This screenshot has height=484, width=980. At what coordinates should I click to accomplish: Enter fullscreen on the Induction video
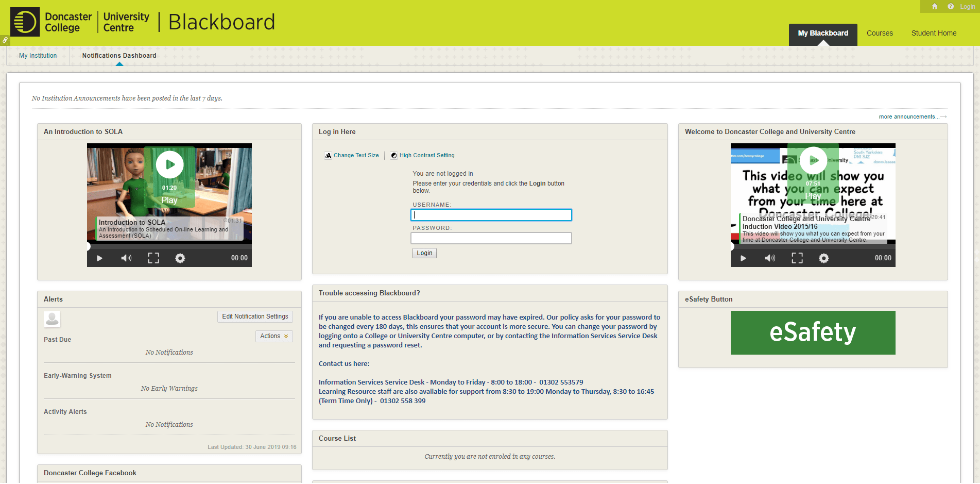pyautogui.click(x=797, y=258)
